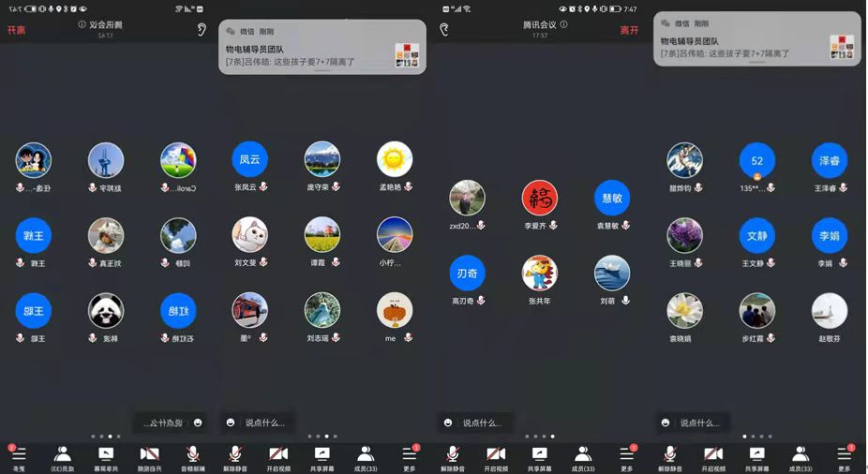Unmute microphone on the screen showing 张凤云
Viewport: 868px width, 474px height.
[234, 457]
